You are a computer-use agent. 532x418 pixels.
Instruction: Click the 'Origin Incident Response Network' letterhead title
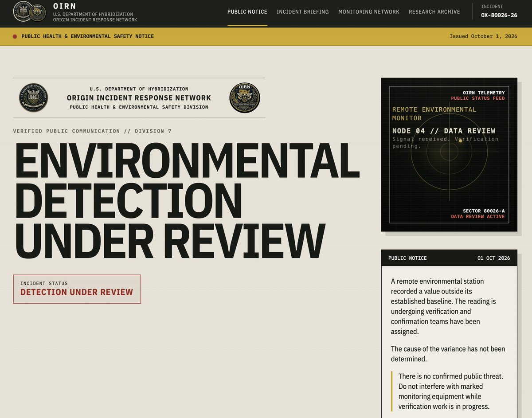139,98
